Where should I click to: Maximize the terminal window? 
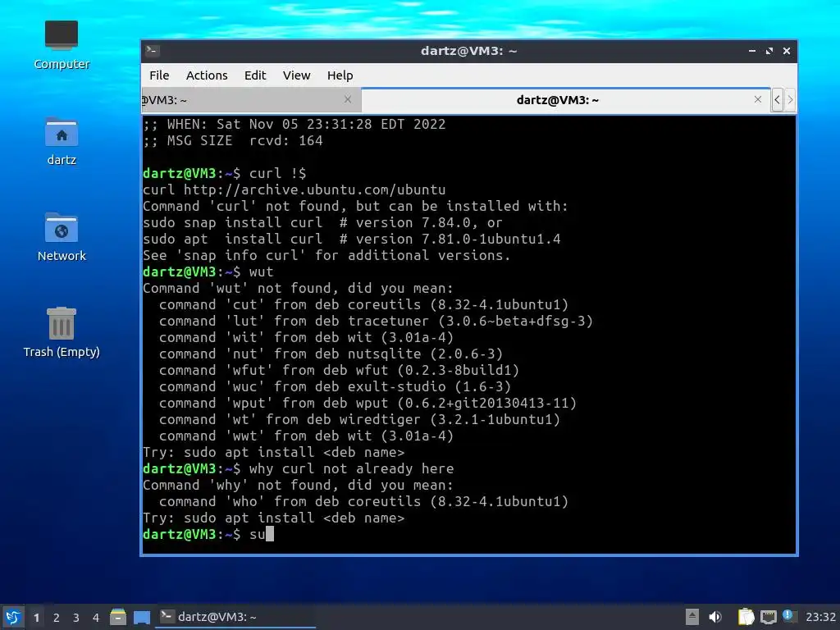point(769,51)
